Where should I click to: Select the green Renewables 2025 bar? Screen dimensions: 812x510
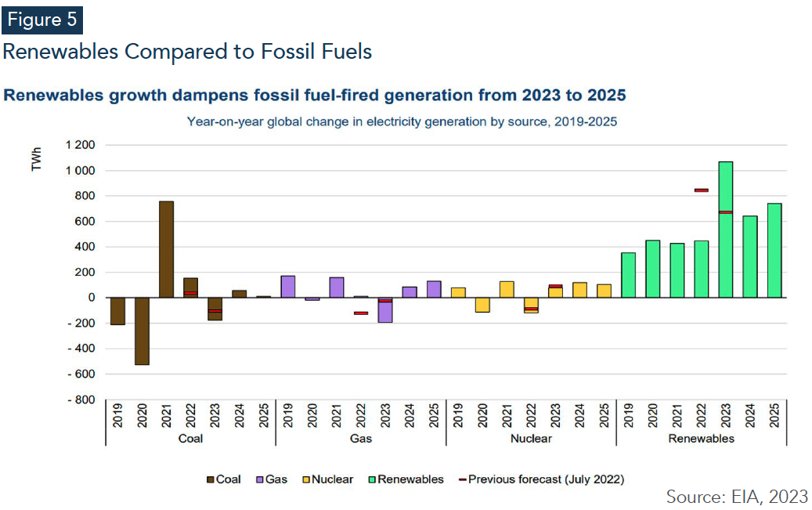(x=774, y=251)
